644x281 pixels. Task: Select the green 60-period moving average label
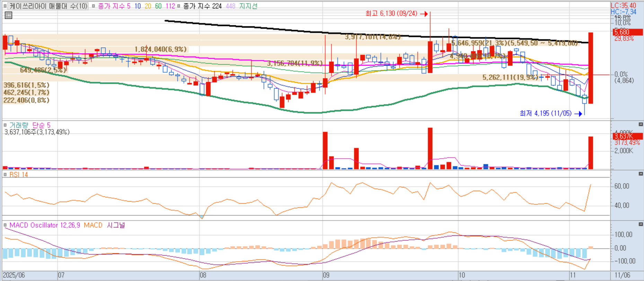(x=158, y=6)
